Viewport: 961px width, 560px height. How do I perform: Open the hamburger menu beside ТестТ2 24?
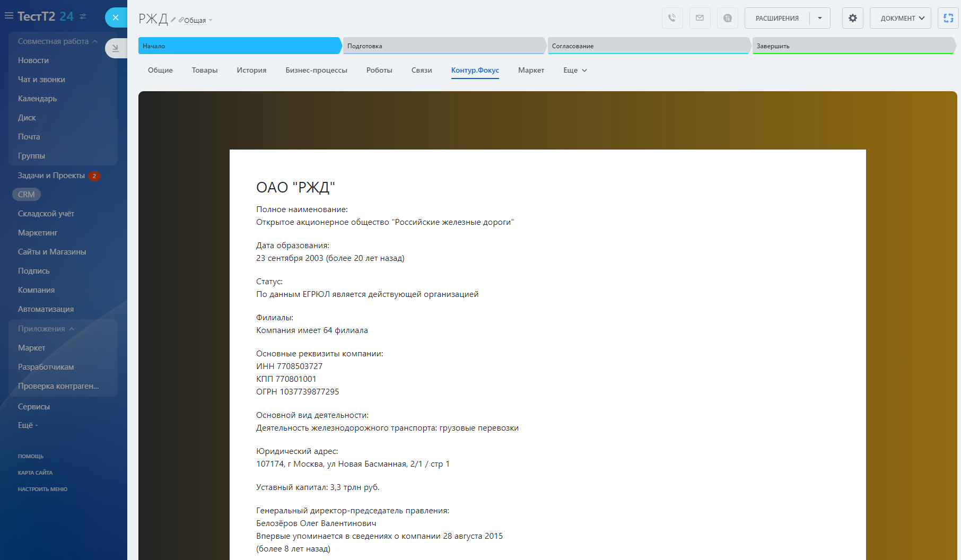coord(9,16)
